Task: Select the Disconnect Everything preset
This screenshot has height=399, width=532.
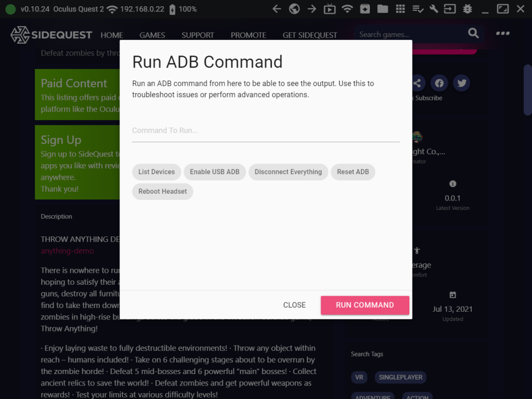Action: [288, 172]
